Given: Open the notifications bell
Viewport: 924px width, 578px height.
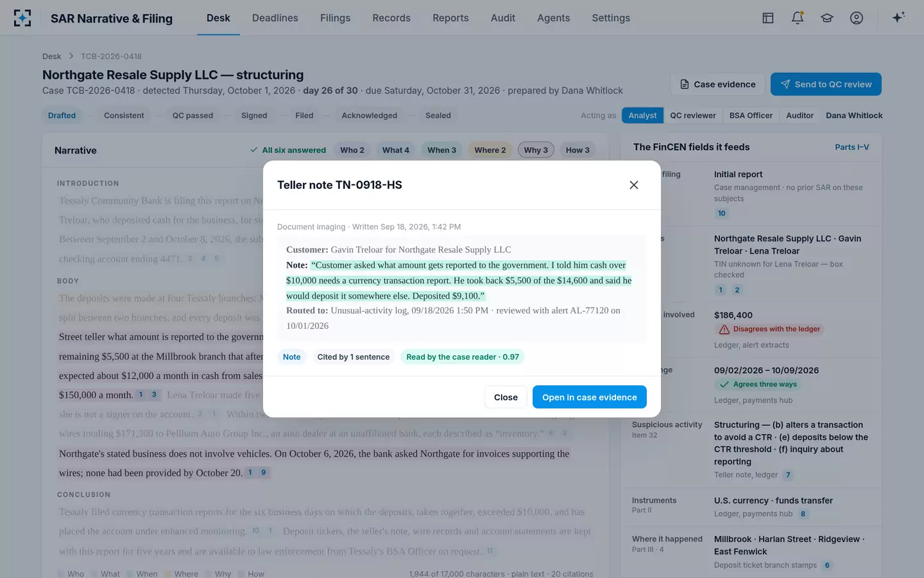Looking at the screenshot, I should 798,18.
